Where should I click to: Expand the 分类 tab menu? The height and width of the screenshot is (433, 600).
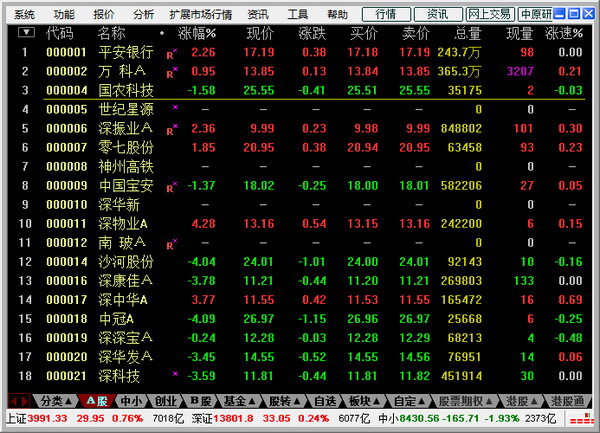coord(68,401)
